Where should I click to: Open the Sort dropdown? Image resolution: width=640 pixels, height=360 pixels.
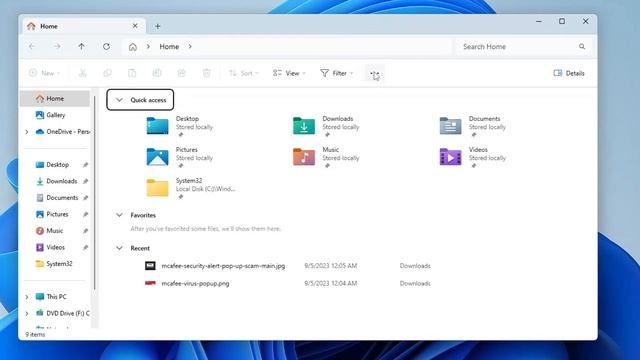(244, 73)
